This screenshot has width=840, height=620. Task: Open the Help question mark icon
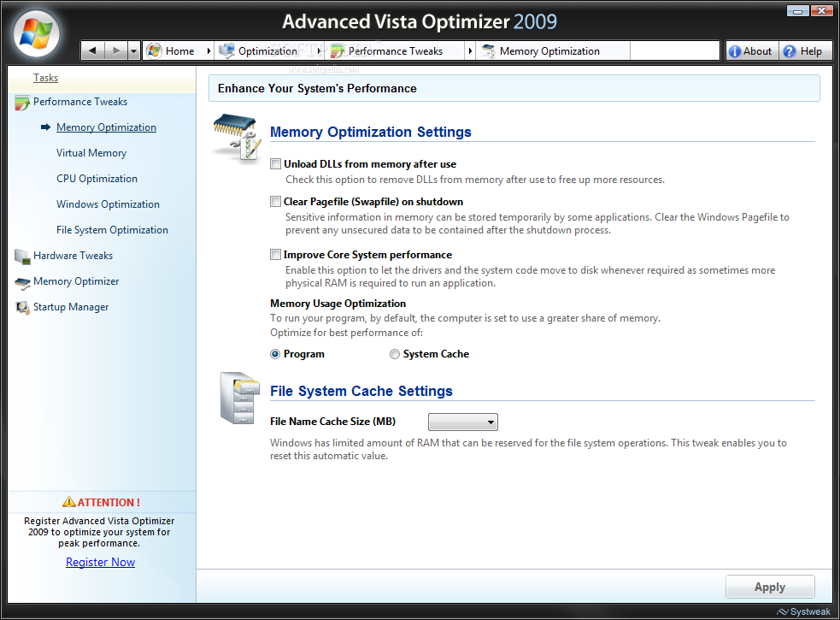pyautogui.click(x=789, y=51)
